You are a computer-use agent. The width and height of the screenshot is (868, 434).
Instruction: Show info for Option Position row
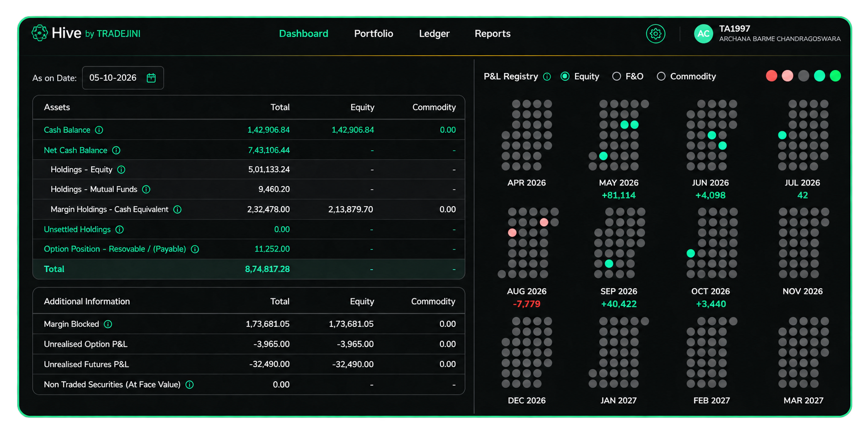195,249
